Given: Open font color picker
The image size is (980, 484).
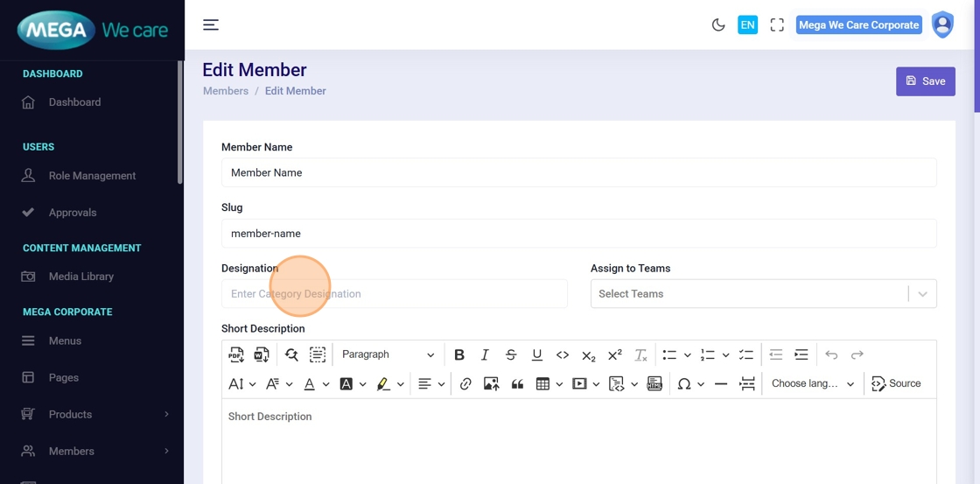Looking at the screenshot, I should coord(309,383).
